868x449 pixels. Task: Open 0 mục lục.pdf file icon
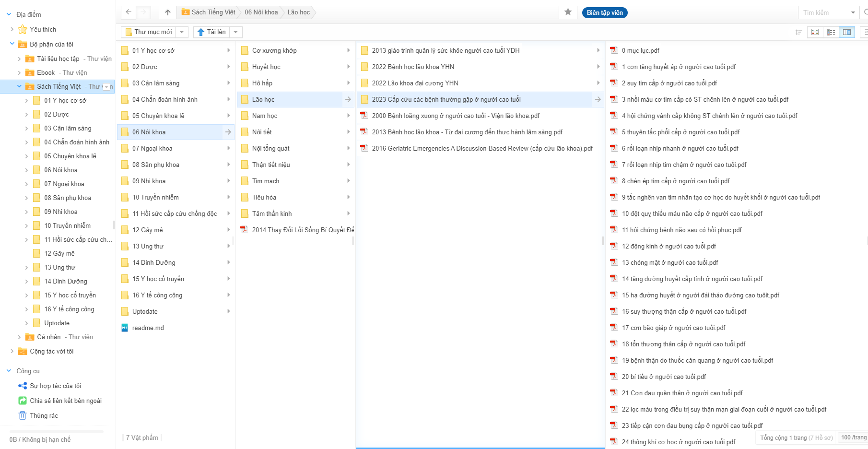(x=614, y=50)
